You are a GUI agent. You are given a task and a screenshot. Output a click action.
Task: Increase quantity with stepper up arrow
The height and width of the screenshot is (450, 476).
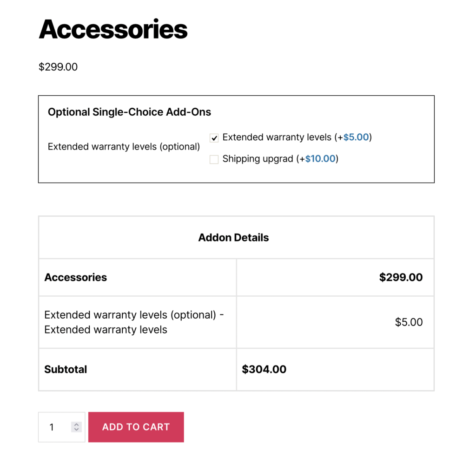(77, 424)
